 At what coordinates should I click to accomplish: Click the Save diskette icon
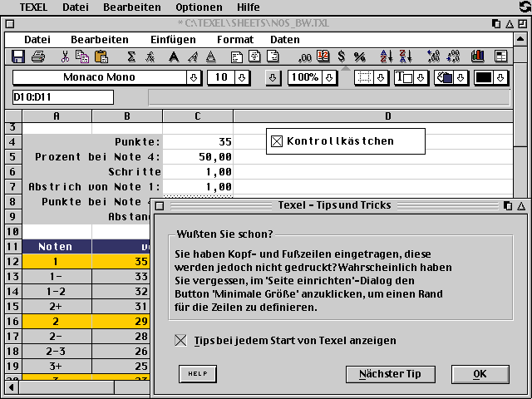[x=18, y=57]
